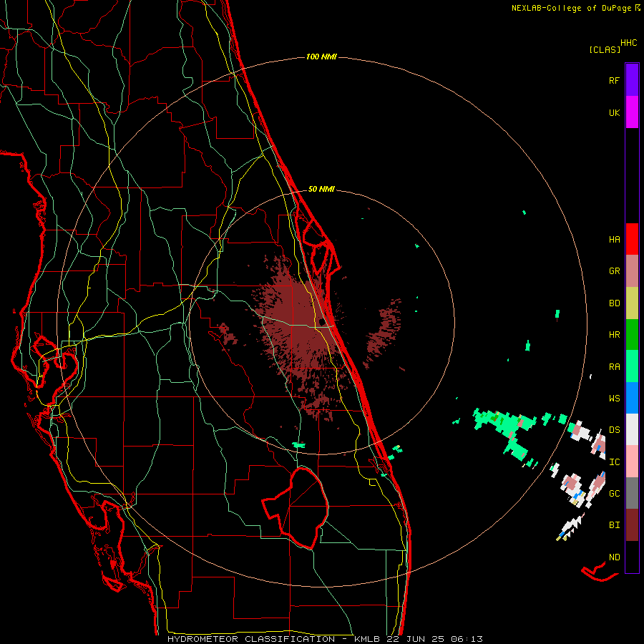Click the [CLAS] units label
The width and height of the screenshot is (644, 644).
605,49
